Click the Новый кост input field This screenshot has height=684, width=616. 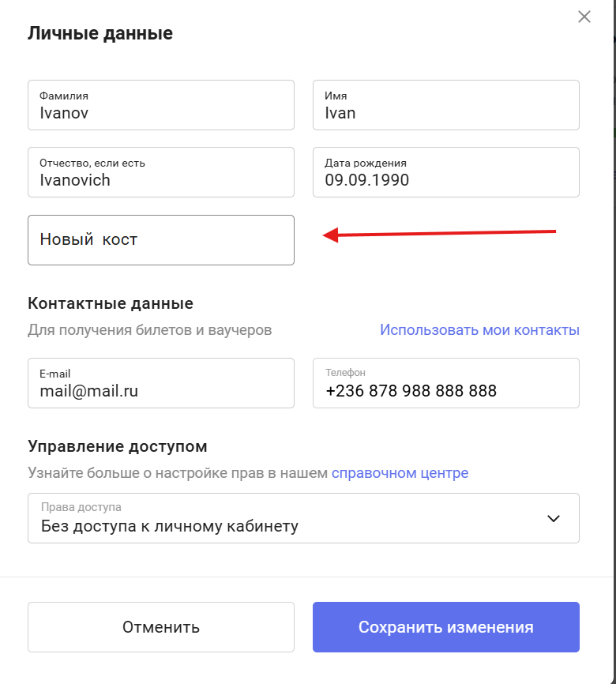click(x=161, y=240)
